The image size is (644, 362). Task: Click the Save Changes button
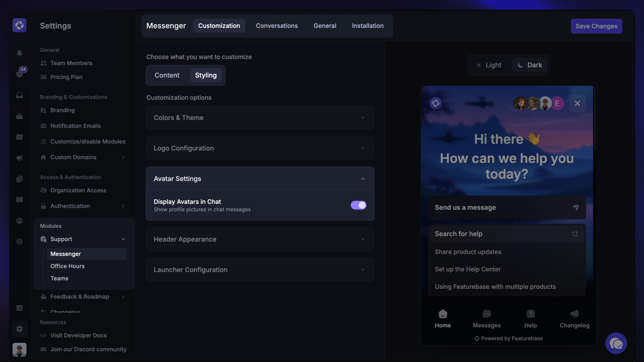[596, 26]
